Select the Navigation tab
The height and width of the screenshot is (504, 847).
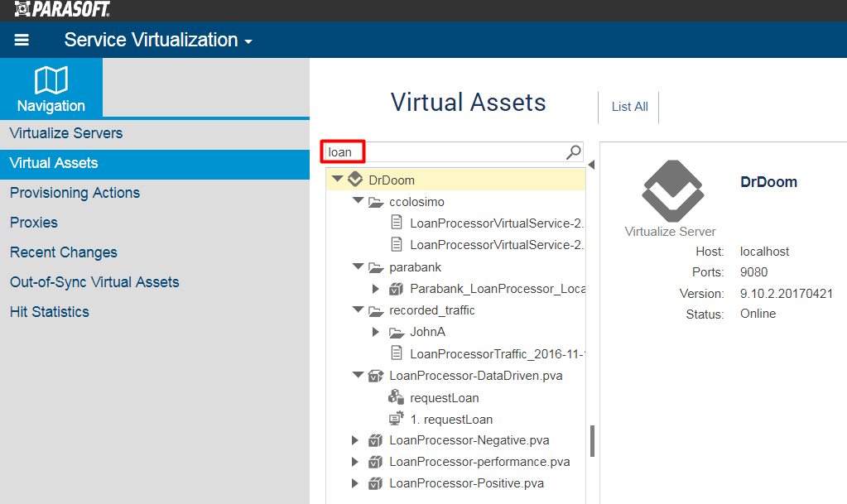pos(51,88)
